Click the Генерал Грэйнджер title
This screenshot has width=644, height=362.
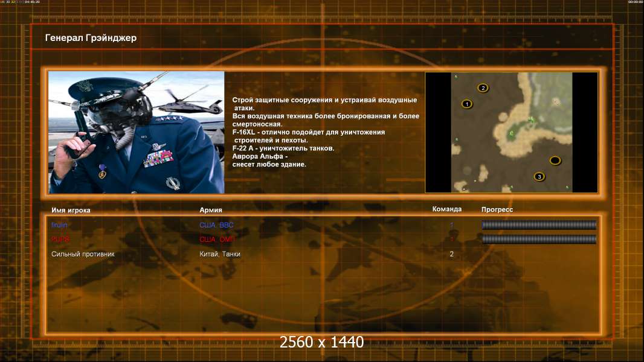click(x=91, y=38)
